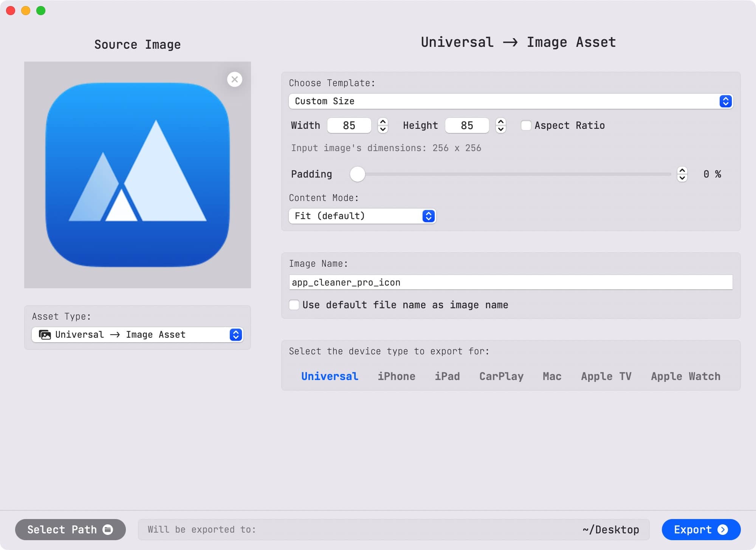
Task: Click the App Cleaner source image thumbnail
Action: (138, 175)
